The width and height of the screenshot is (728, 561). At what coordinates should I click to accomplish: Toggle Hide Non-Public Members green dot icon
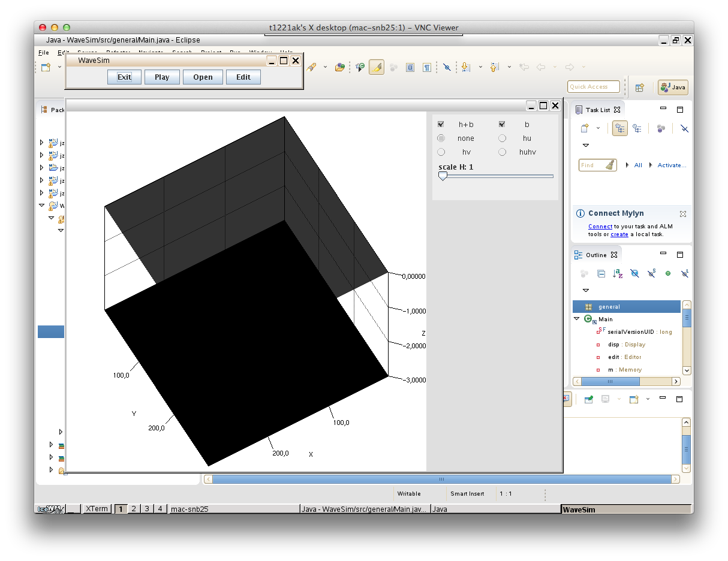tap(668, 273)
